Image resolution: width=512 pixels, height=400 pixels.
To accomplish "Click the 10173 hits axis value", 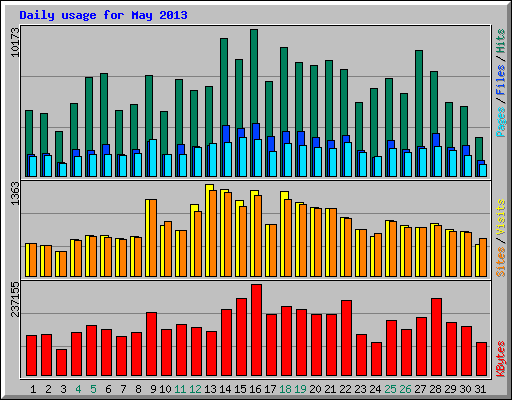I will (15, 42).
